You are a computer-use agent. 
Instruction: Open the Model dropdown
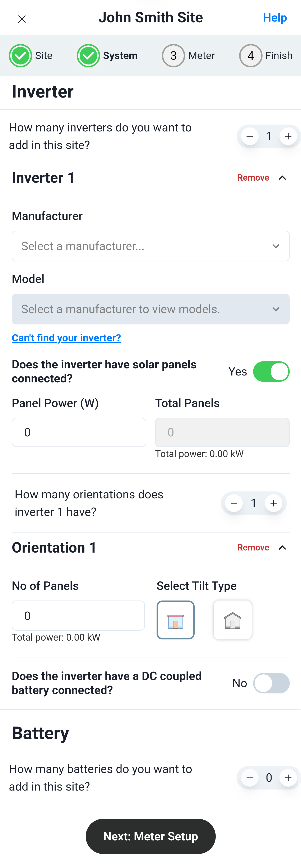tap(150, 309)
